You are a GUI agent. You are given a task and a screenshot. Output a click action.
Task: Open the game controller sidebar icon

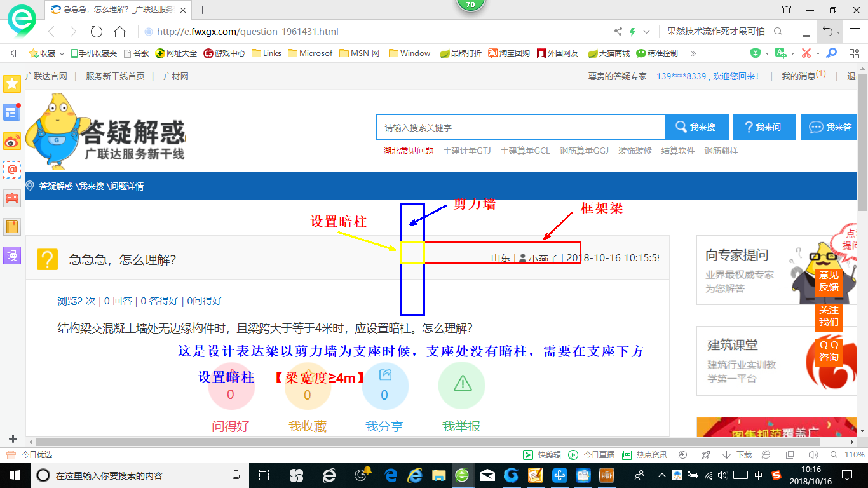click(x=12, y=198)
